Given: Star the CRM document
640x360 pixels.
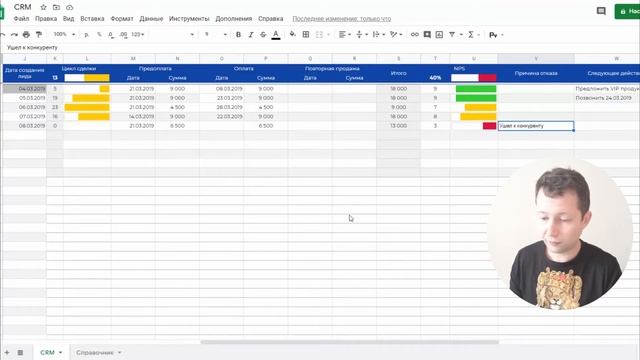Looking at the screenshot, I should [43, 7].
